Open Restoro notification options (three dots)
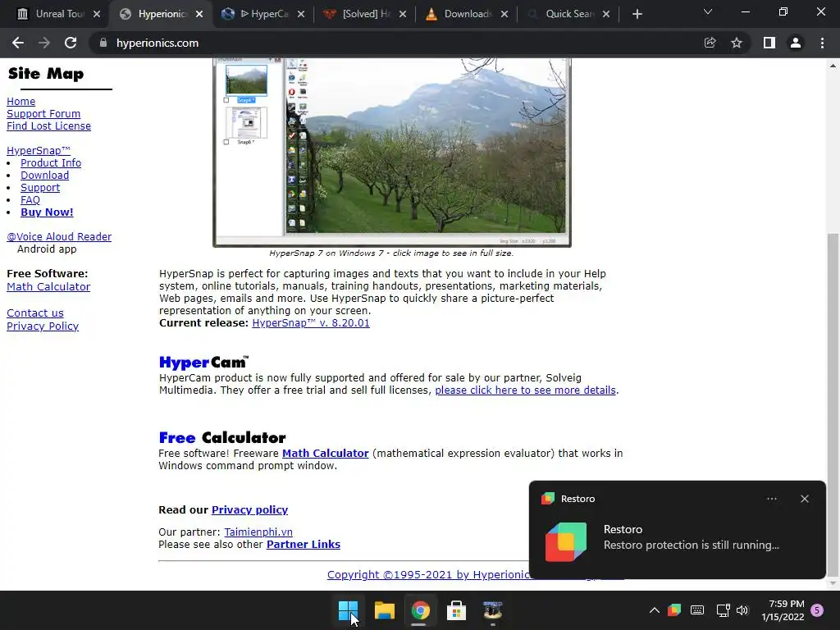 771,499
